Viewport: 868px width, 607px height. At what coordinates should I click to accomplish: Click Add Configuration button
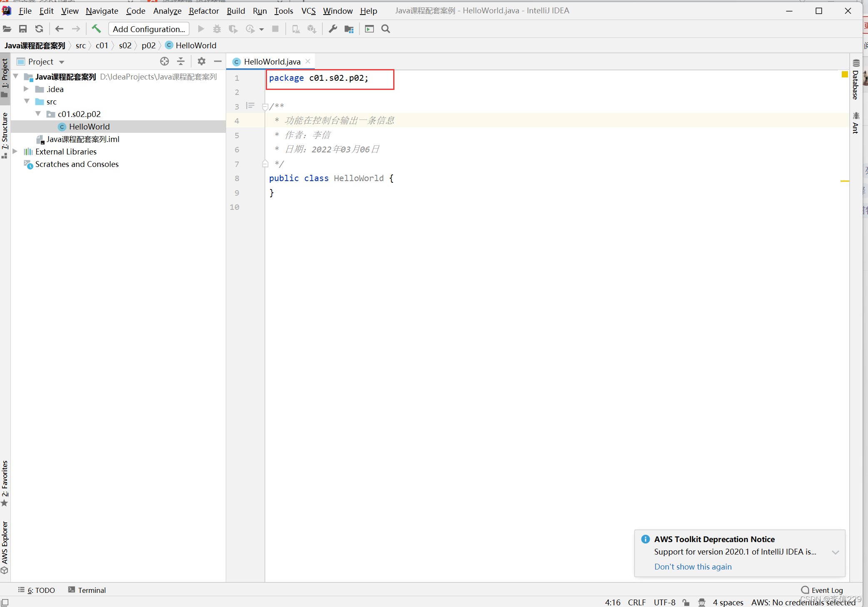coord(149,29)
